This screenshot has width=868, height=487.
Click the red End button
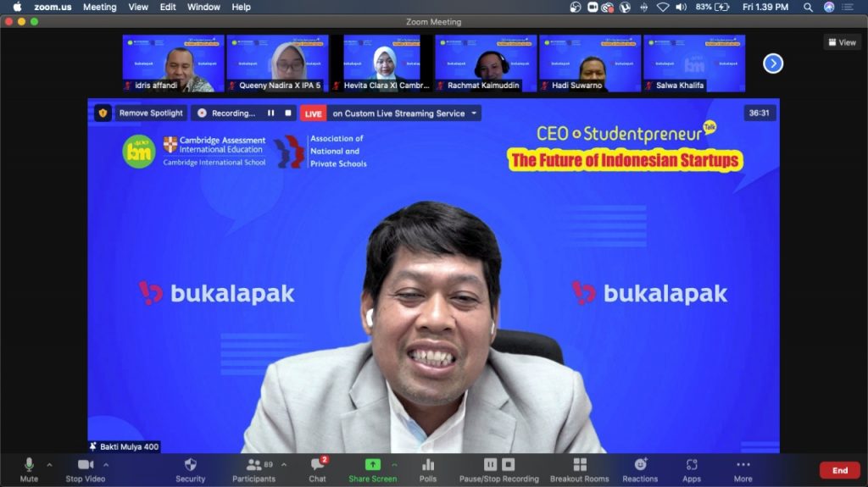point(839,470)
